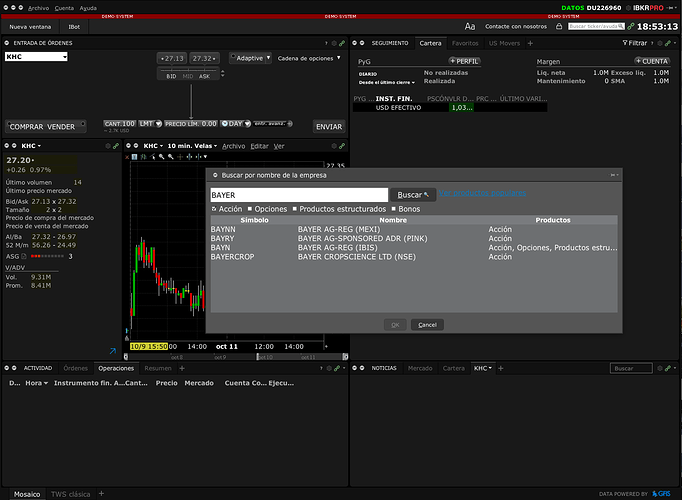The width and height of the screenshot is (682, 500).
Task: Open Ver productos populares link
Action: coord(482,193)
